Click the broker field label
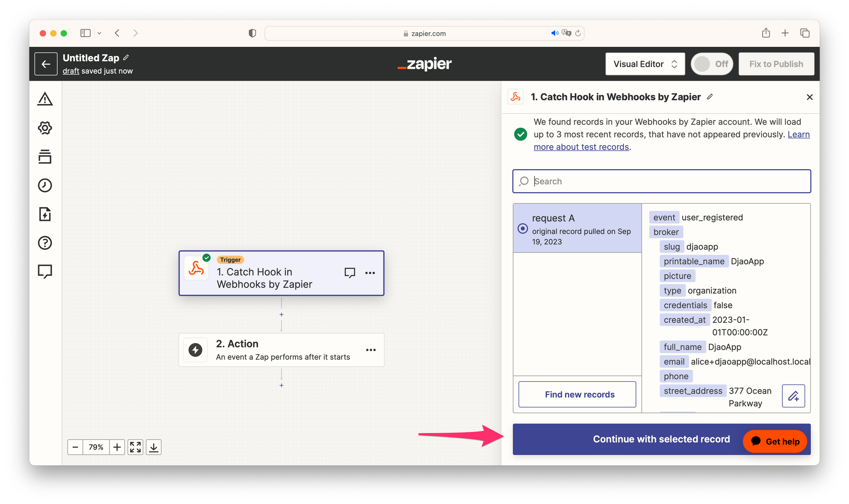Image resolution: width=849 pixels, height=504 pixels. [666, 232]
